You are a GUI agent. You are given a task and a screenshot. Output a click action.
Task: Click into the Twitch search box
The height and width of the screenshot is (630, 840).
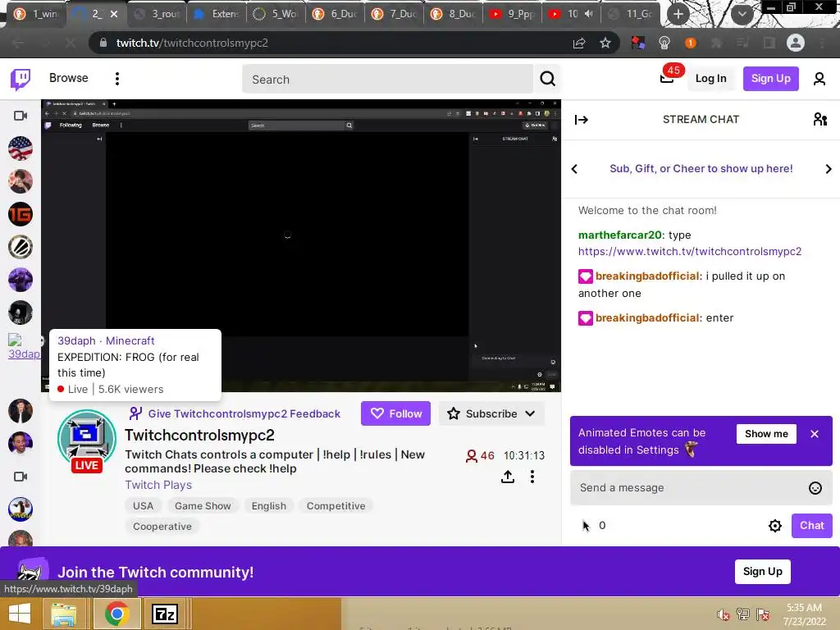388,80
